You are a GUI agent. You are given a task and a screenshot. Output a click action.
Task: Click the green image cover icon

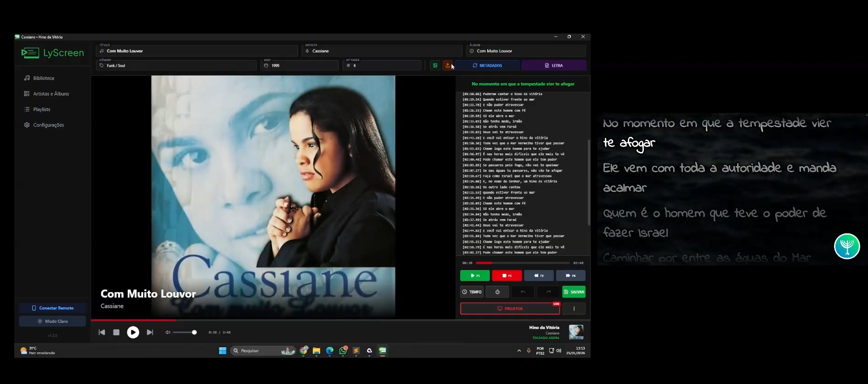coord(435,66)
